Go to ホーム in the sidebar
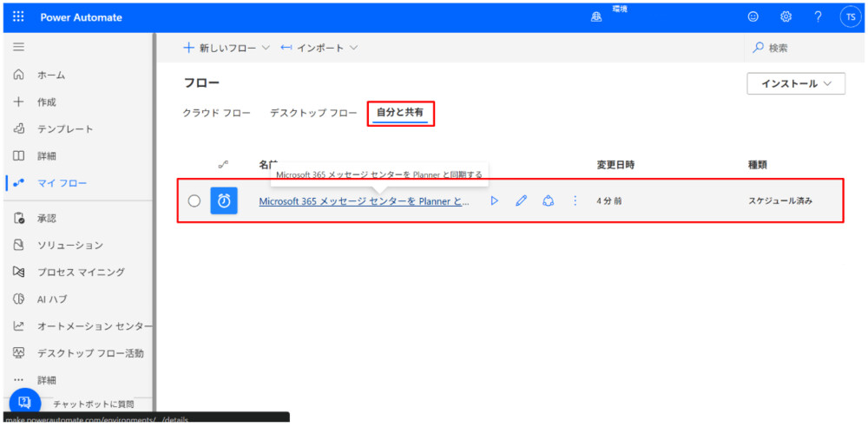 pyautogui.click(x=51, y=75)
